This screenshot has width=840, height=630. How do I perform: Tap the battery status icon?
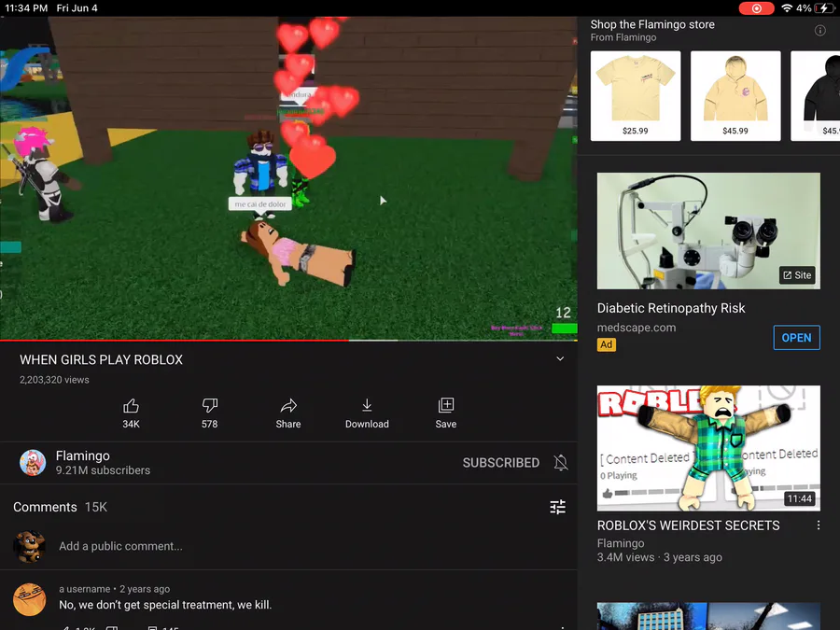[x=823, y=8]
